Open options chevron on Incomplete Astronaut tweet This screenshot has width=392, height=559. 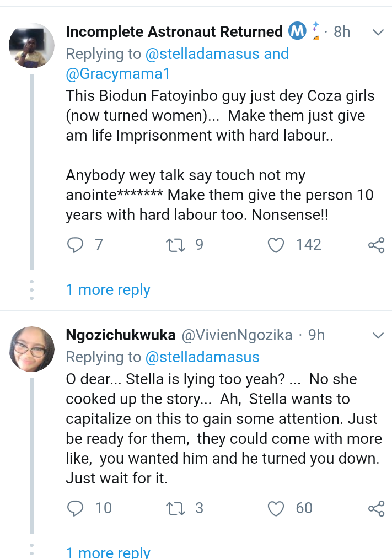click(x=378, y=33)
